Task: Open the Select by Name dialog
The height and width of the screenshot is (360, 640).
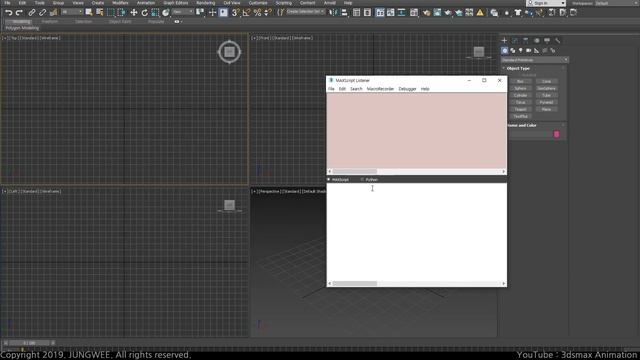Action: (x=100, y=13)
